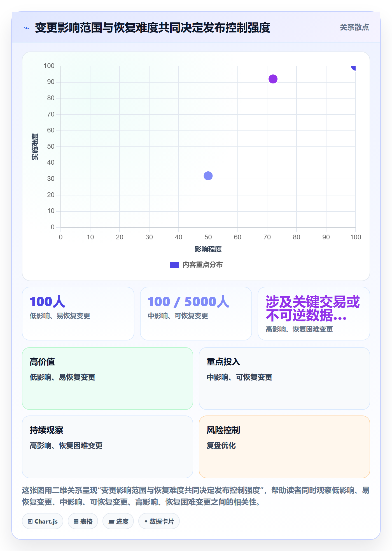Screen dimensions: 392x551
Task: Click 高影响、恢复困难变更 text in 持续观察 card
Action: click(66, 445)
